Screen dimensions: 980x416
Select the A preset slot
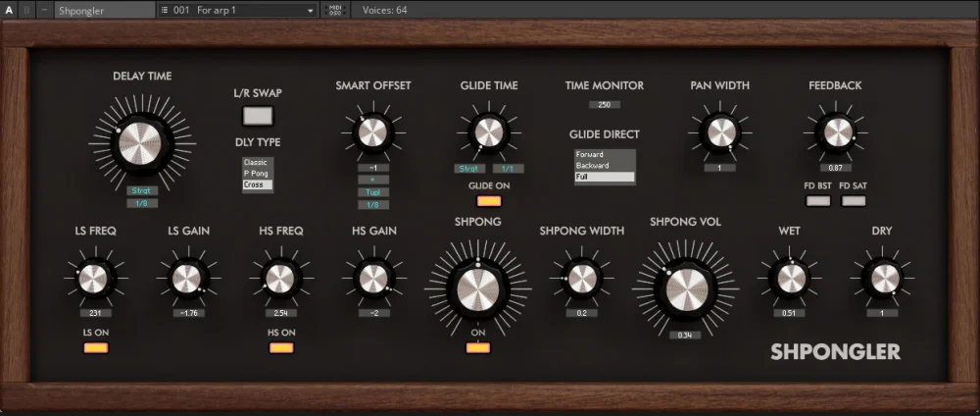9,10
